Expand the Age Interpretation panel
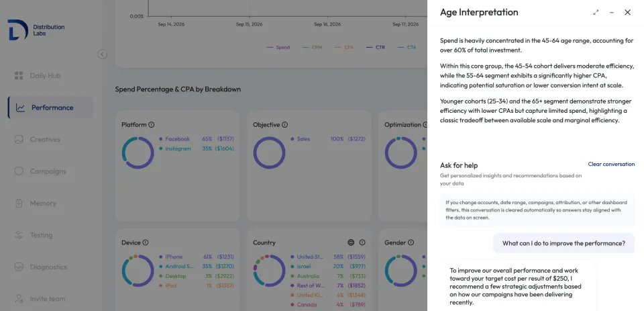This screenshot has height=311, width=644. [x=596, y=12]
